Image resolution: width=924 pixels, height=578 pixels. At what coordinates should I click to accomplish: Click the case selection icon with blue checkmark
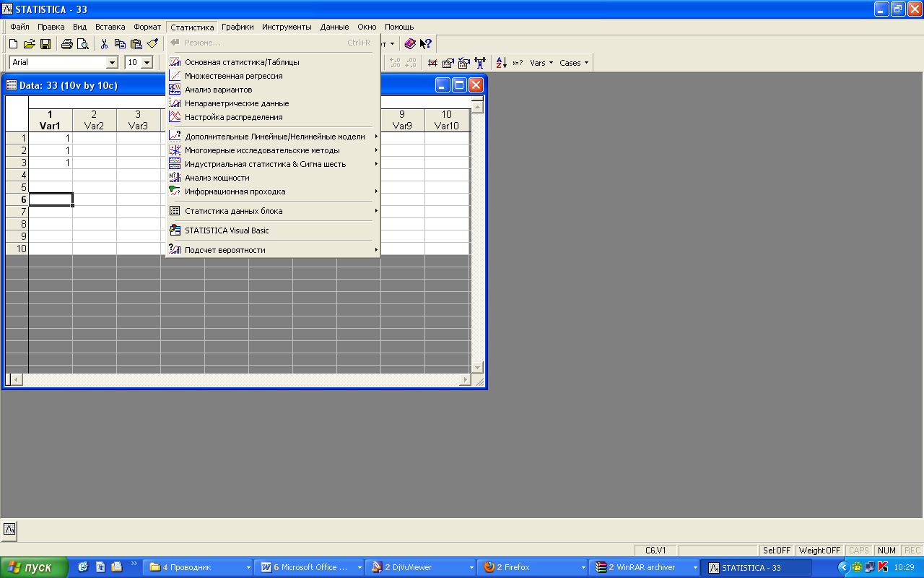point(464,63)
